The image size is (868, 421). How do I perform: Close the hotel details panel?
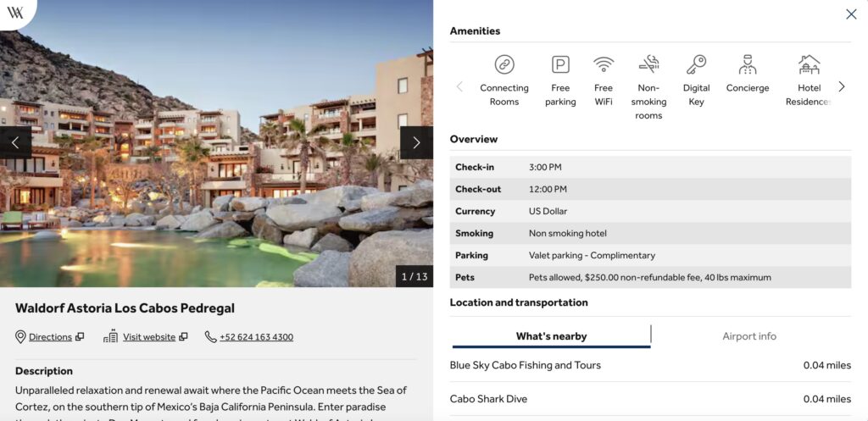click(851, 14)
